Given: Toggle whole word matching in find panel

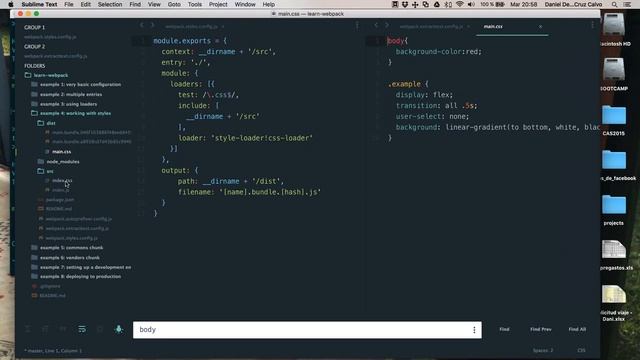Looking at the screenshot, I should pyautogui.click(x=63, y=329).
